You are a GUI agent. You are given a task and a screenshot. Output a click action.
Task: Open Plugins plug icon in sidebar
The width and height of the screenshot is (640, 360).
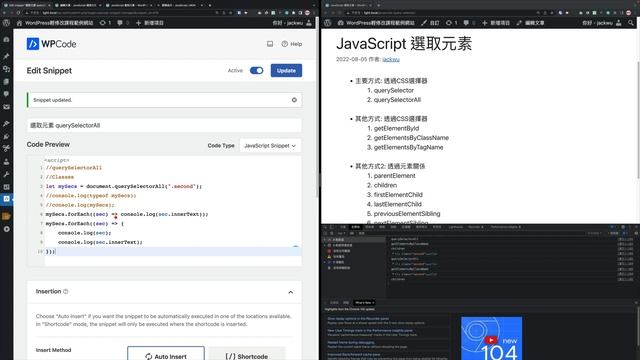click(x=6, y=136)
